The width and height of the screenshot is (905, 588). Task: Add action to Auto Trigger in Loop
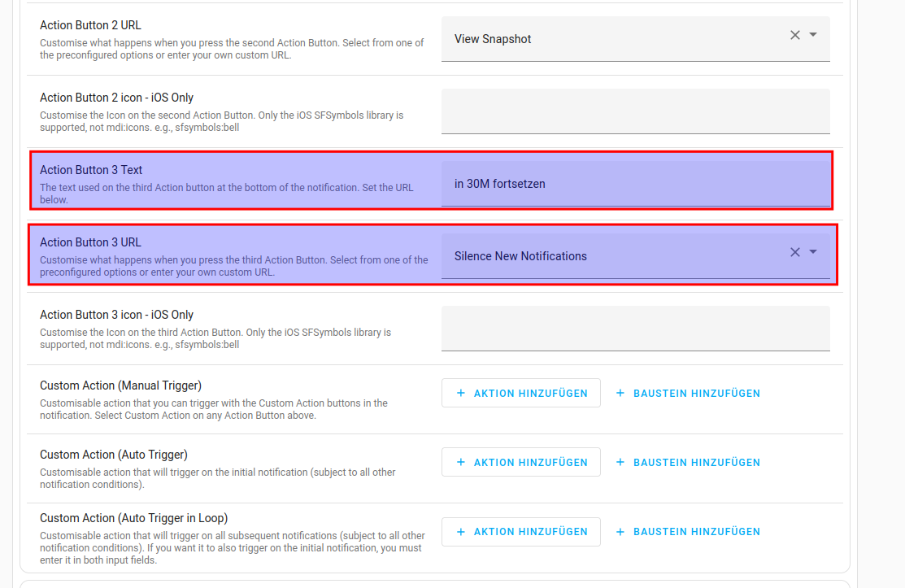521,532
